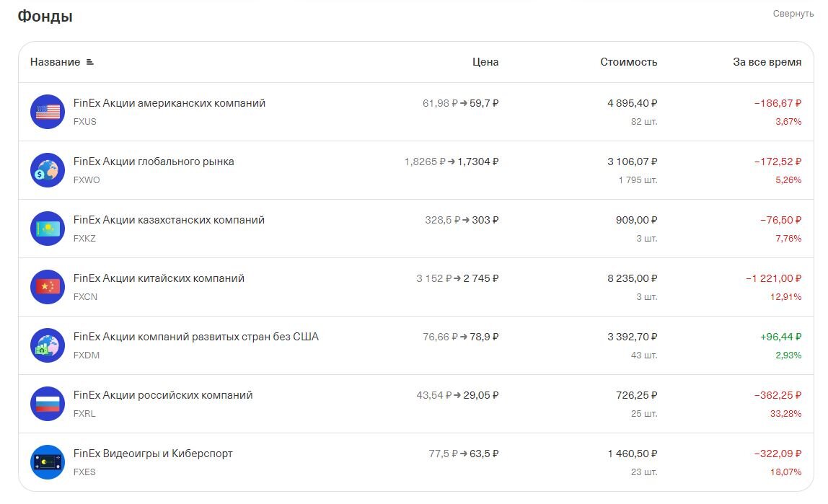Click the sort icon next to Название
Screen dimensions: 828x504
[90, 63]
